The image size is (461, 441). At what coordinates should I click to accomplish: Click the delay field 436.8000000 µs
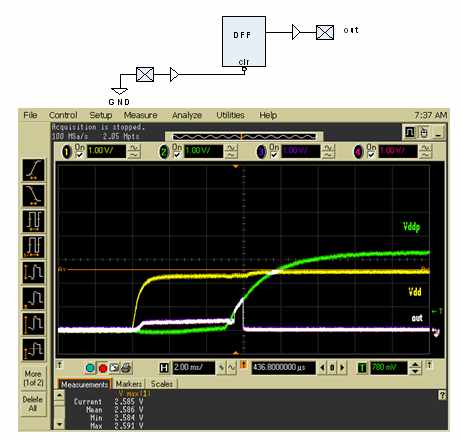[x=283, y=368]
